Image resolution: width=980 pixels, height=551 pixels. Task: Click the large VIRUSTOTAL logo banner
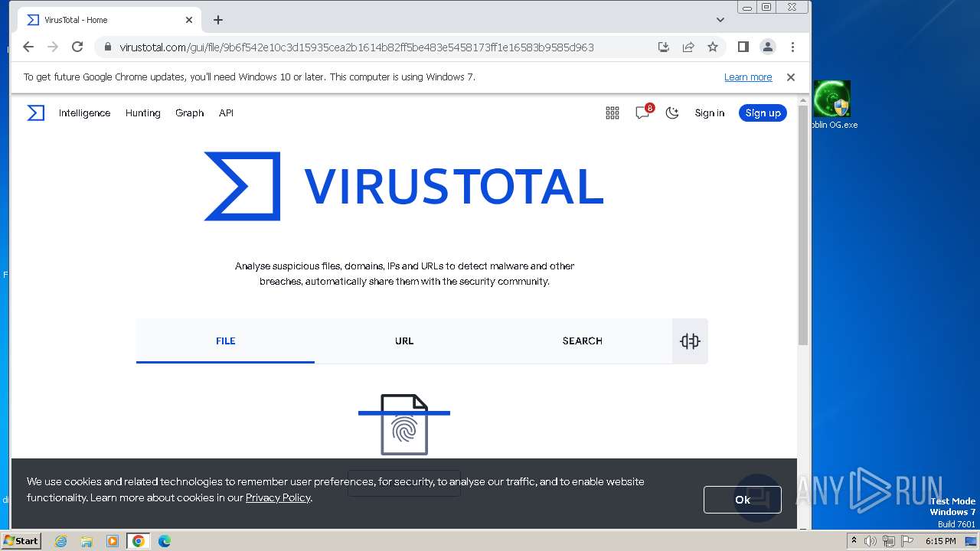pyautogui.click(x=403, y=186)
